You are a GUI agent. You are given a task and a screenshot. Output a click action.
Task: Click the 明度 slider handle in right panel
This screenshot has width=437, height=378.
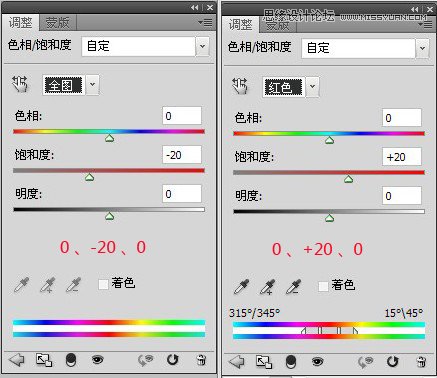click(329, 218)
